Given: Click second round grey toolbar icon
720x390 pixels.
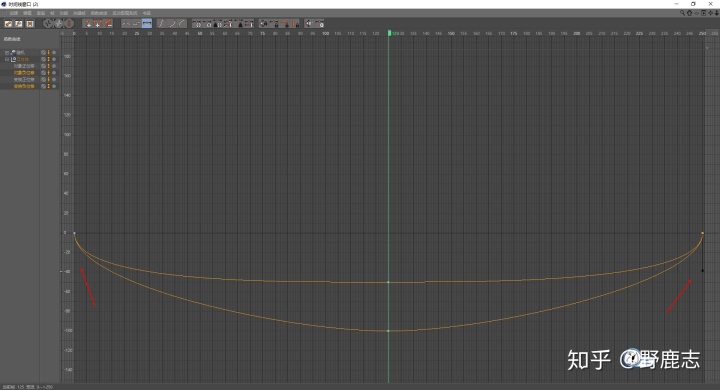Looking at the screenshot, I should tap(58, 23).
